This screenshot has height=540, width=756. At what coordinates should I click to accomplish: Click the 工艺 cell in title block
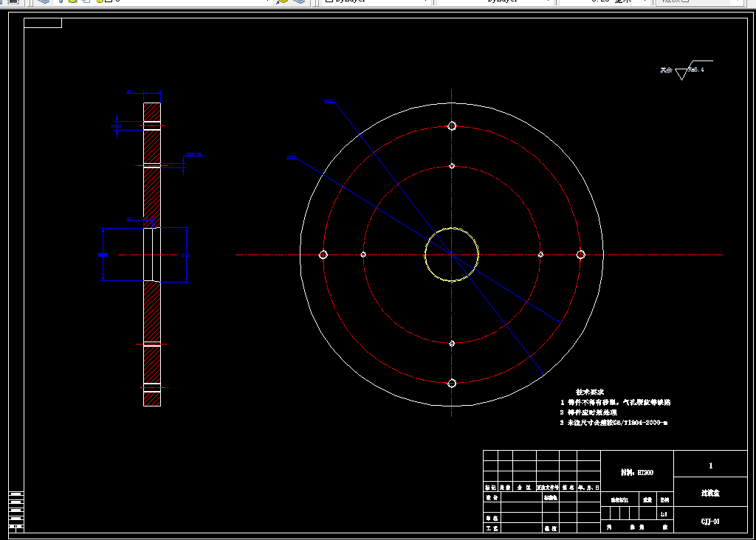[492, 528]
